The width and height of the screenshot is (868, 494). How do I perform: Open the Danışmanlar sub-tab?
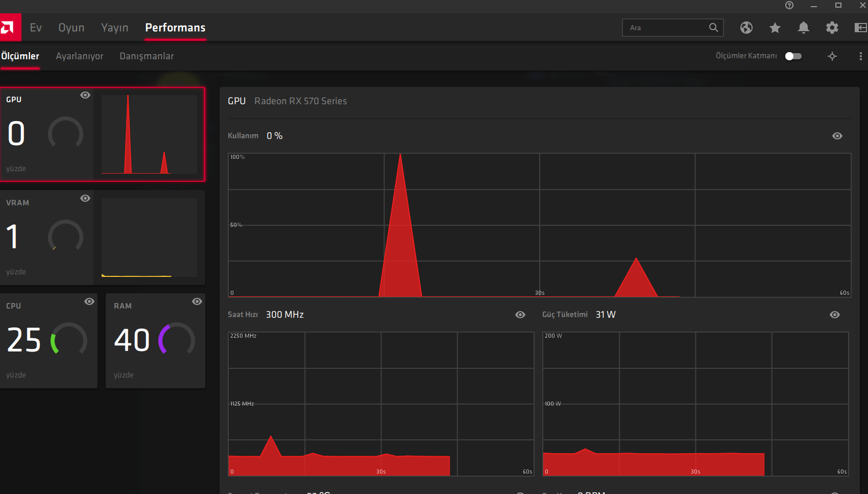pyautogui.click(x=147, y=56)
